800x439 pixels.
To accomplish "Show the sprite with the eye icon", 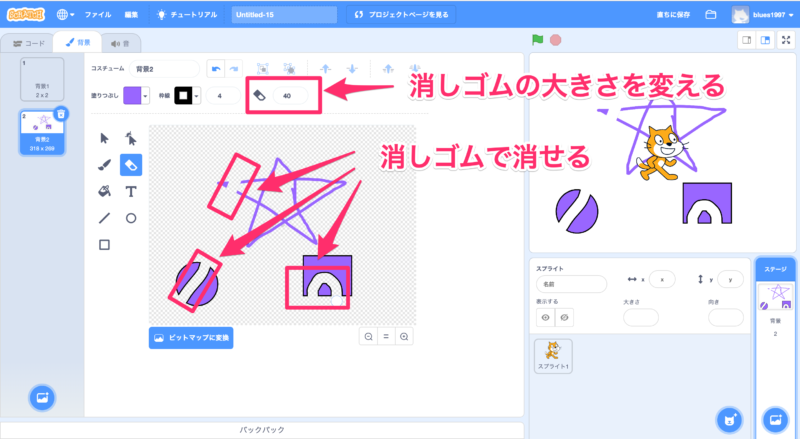I will pyautogui.click(x=546, y=317).
